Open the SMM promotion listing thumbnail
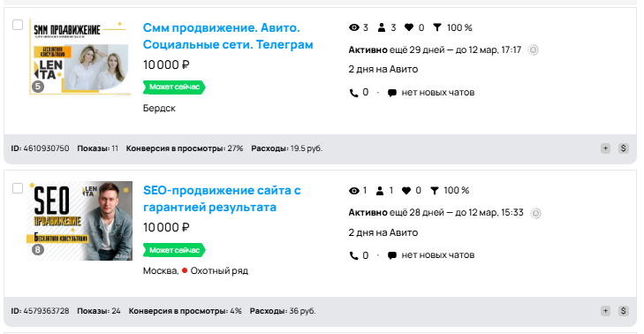 (x=80, y=57)
